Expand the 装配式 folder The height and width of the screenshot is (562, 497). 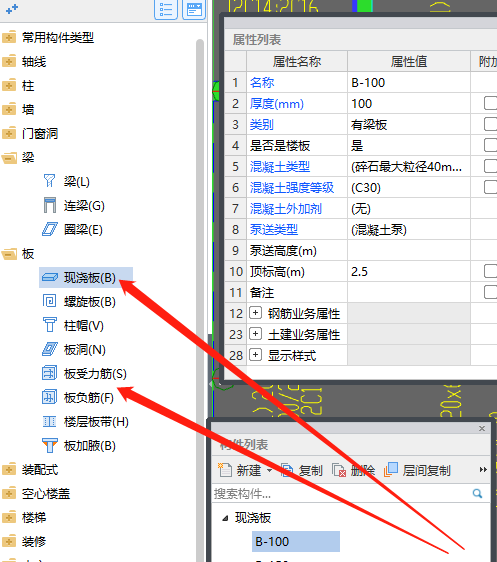(x=9, y=469)
